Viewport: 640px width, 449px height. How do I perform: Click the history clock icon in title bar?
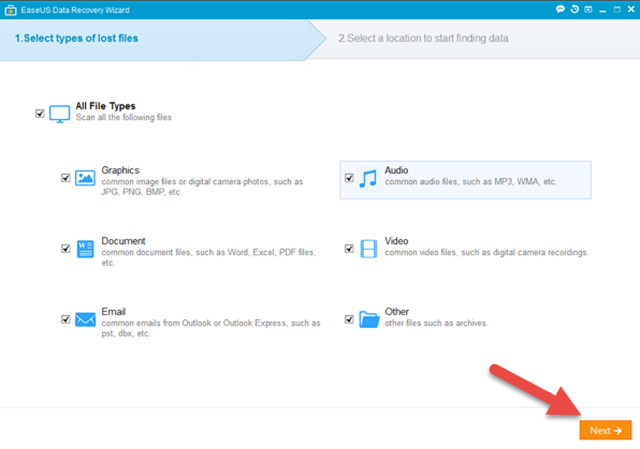tap(575, 9)
